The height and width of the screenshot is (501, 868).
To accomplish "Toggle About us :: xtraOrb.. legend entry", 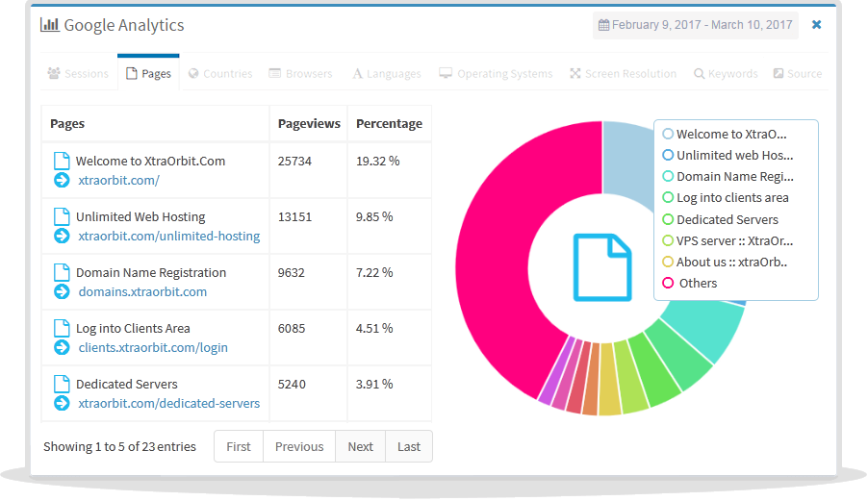I will pos(726,263).
